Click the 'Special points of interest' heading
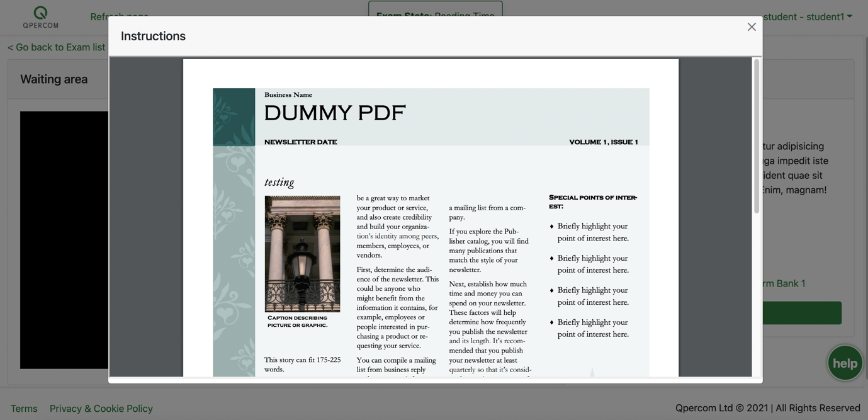Screen dimensions: 868x420 coord(593,201)
